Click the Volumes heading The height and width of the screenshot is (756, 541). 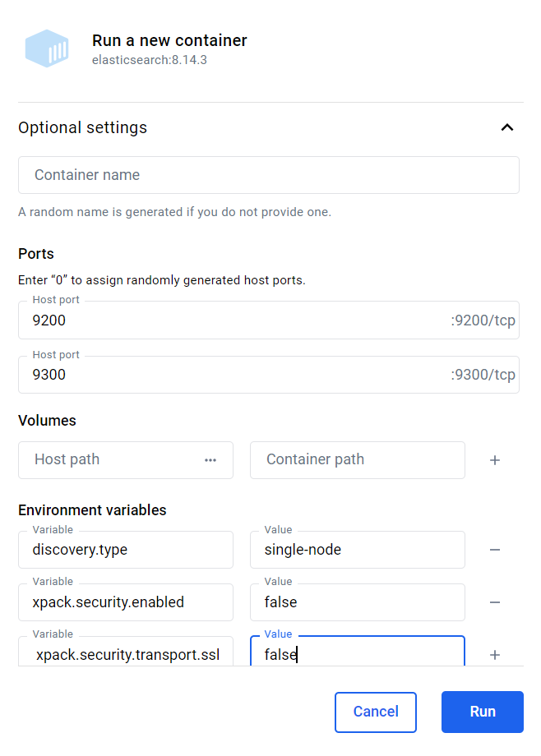pyautogui.click(x=48, y=421)
